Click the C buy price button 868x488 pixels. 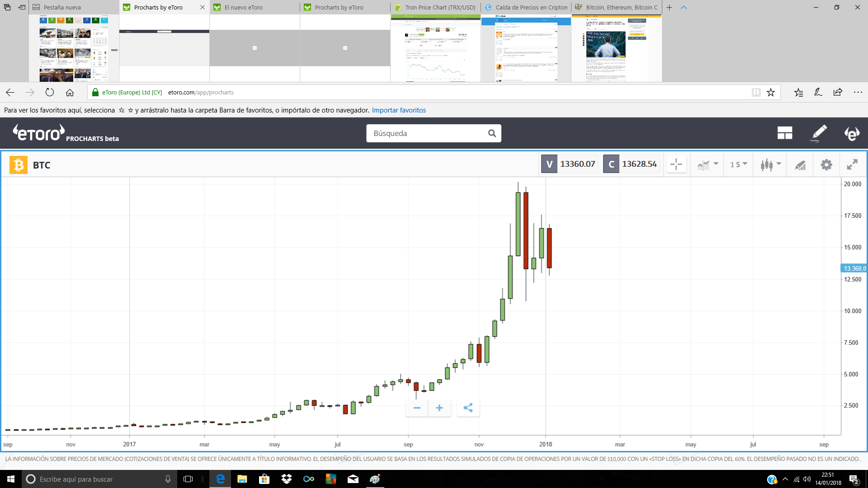pyautogui.click(x=632, y=164)
